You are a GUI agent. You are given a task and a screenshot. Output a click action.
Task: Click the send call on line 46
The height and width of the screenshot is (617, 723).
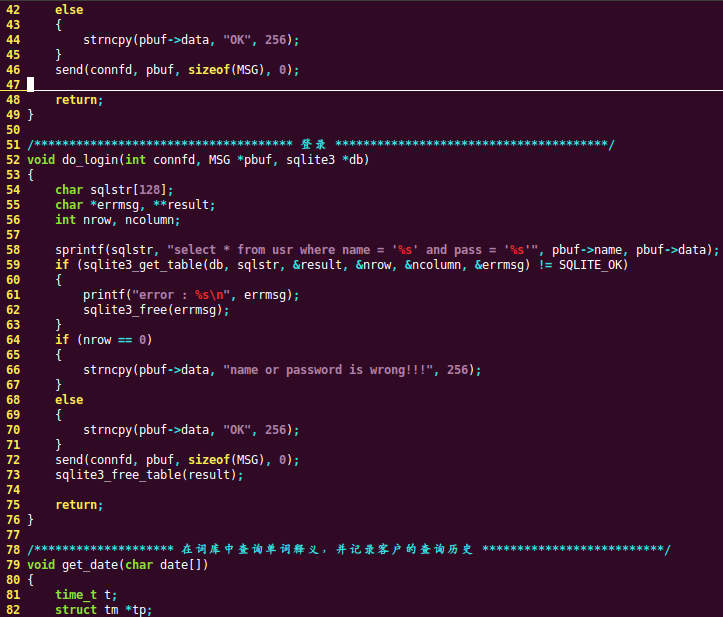click(x=177, y=70)
